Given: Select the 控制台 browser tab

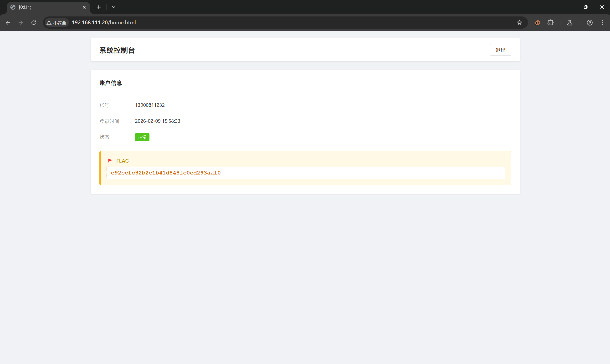Looking at the screenshot, I should [44, 7].
